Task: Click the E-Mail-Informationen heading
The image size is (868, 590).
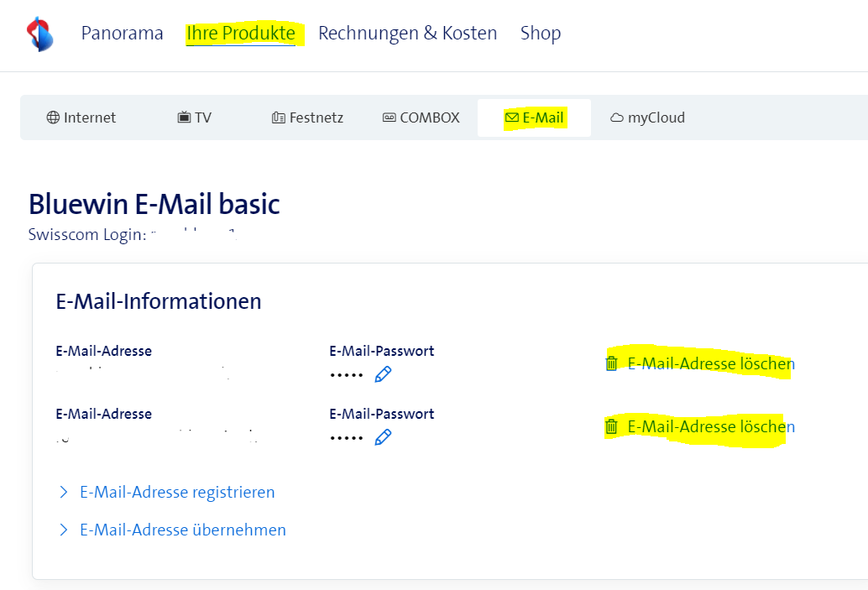Action: pos(159,301)
